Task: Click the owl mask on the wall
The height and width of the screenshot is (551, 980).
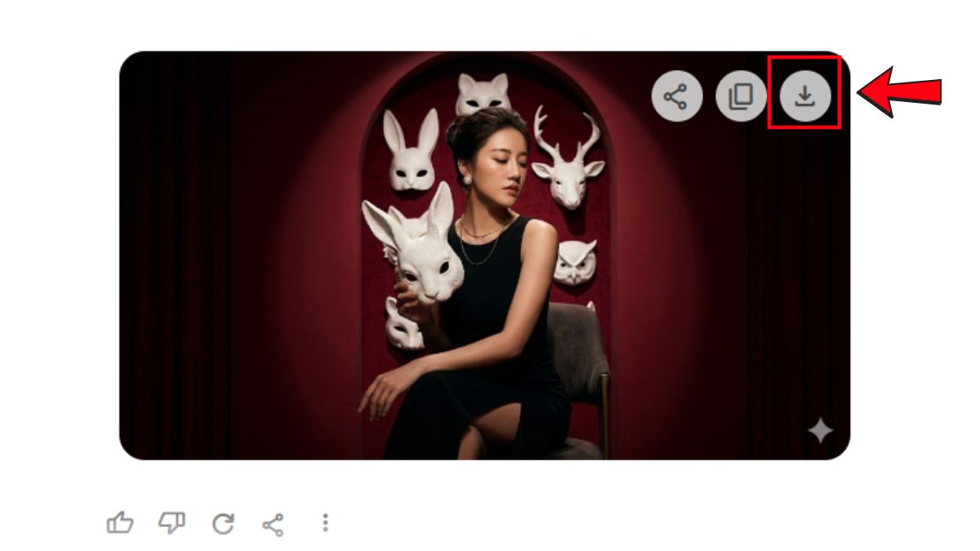Action: coord(576,261)
